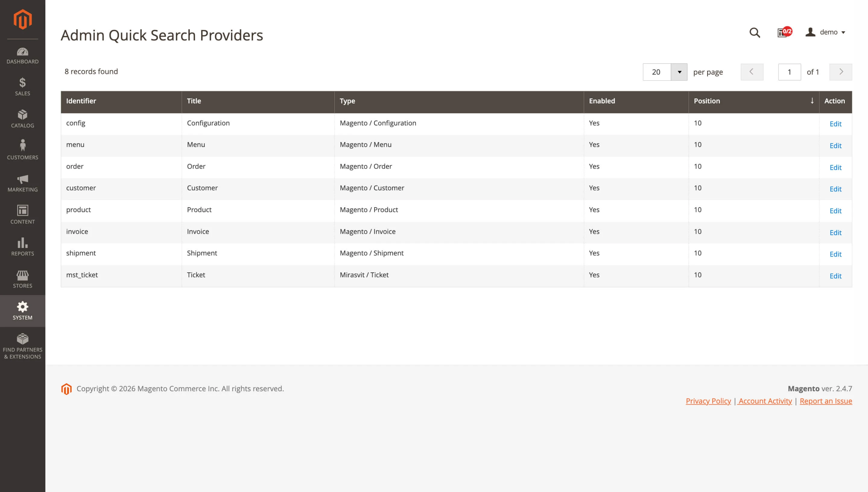868x492 pixels.
Task: Click the global search magnifier icon
Action: [x=755, y=33]
